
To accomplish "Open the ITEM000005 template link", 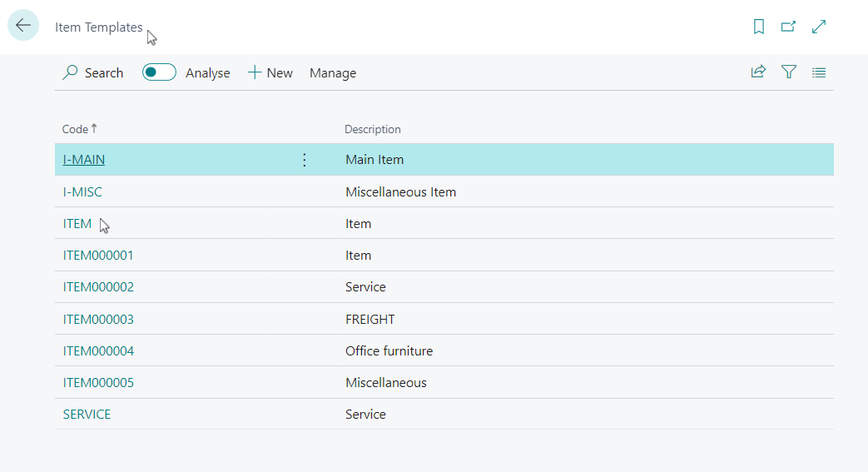I will point(98,383).
